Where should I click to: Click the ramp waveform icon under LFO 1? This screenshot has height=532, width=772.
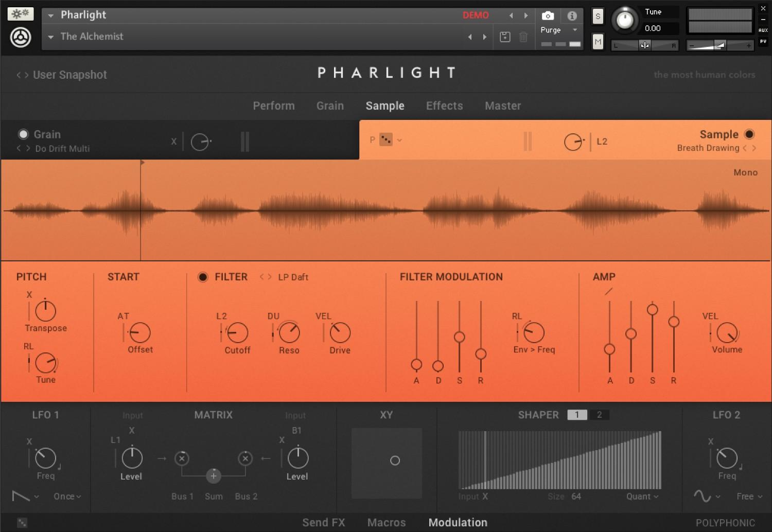coord(21,496)
